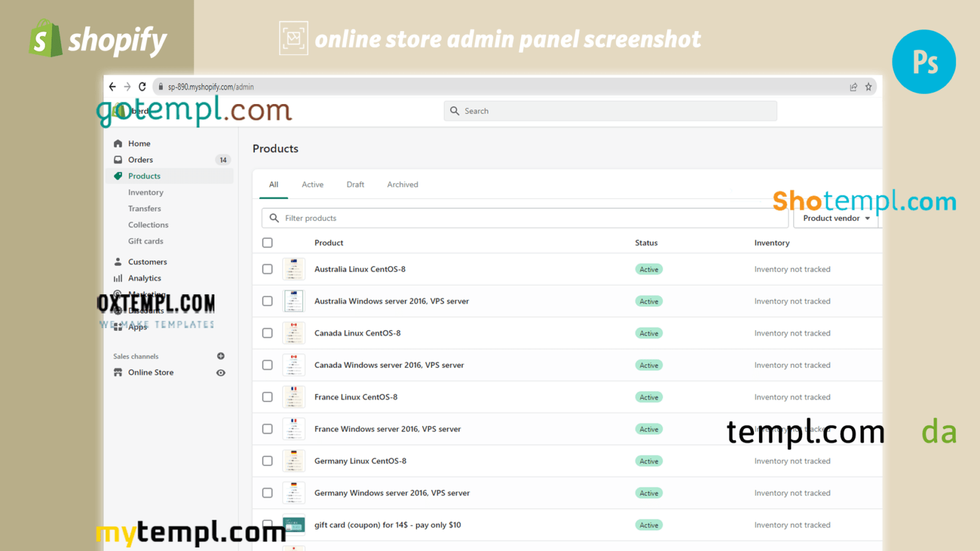Viewport: 980px width, 551px height.
Task: Click the browser back arrow
Action: tap(113, 87)
